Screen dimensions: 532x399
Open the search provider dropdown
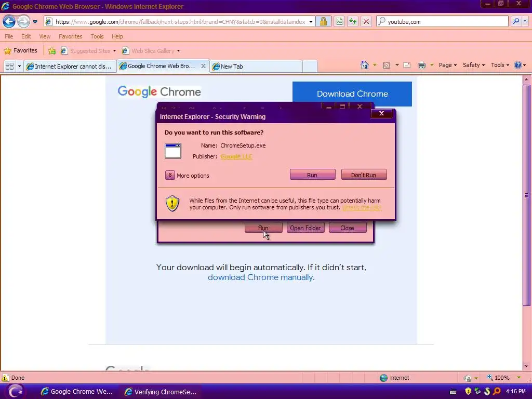pos(525,21)
